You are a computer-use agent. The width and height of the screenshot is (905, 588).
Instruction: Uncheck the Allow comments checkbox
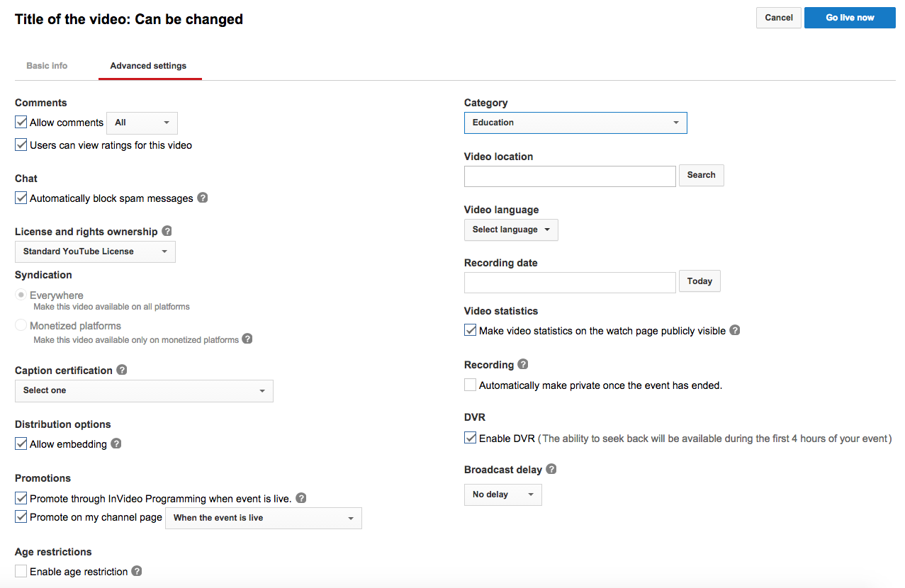(21, 123)
